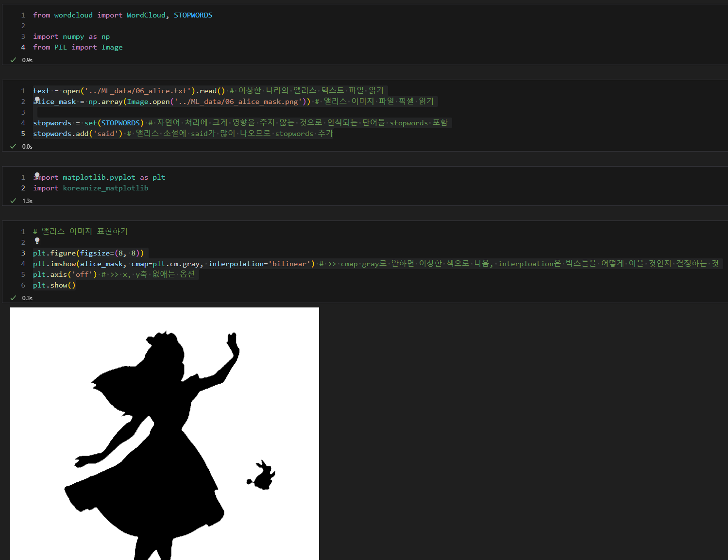Click the 'stopwords = set(STOPWORDS)' statement
728x560 pixels.
pos(88,123)
